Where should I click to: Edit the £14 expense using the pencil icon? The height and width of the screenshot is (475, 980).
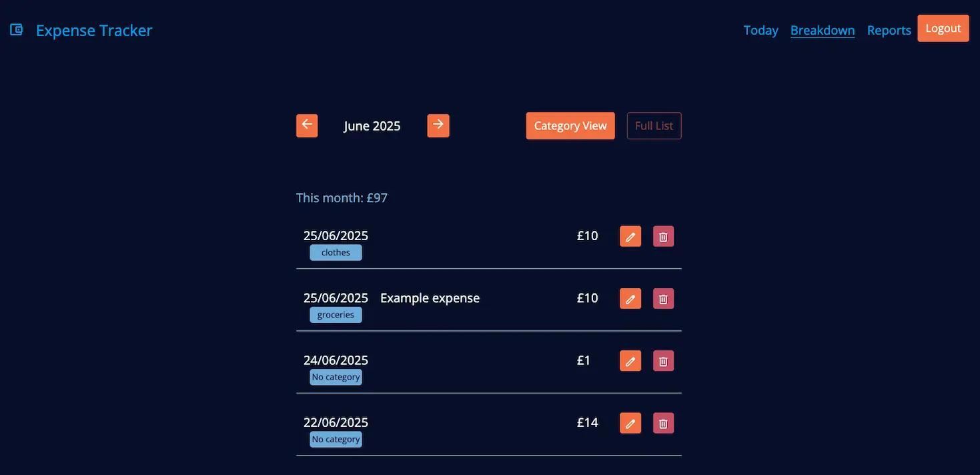(x=630, y=422)
